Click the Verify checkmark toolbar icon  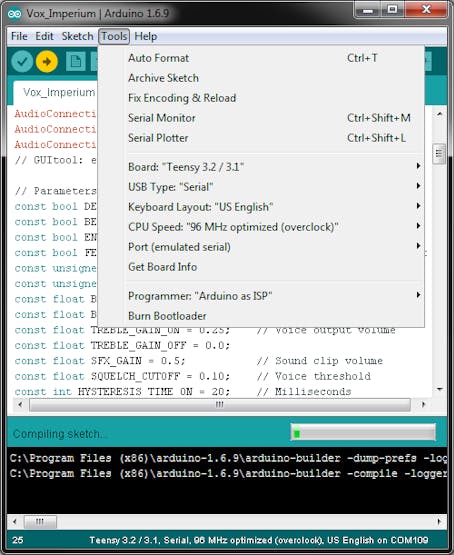[22, 61]
